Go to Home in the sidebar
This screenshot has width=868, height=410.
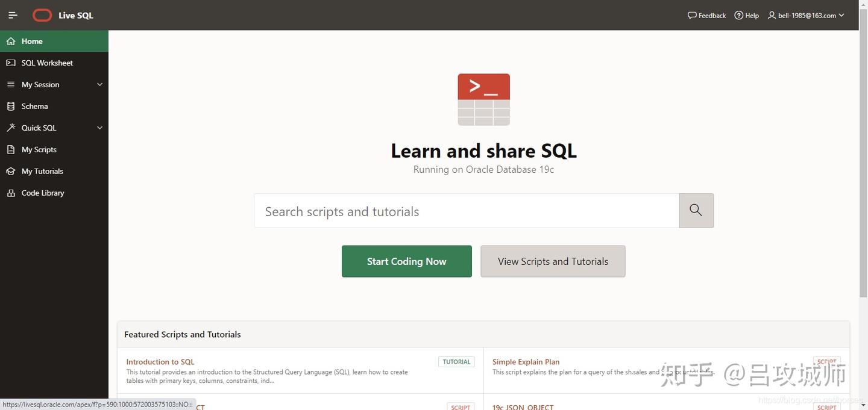point(32,41)
